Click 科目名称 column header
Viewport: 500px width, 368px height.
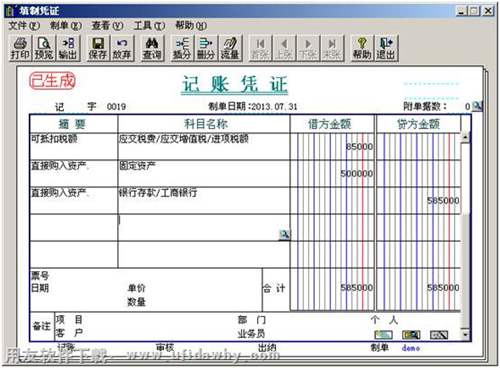203,124
